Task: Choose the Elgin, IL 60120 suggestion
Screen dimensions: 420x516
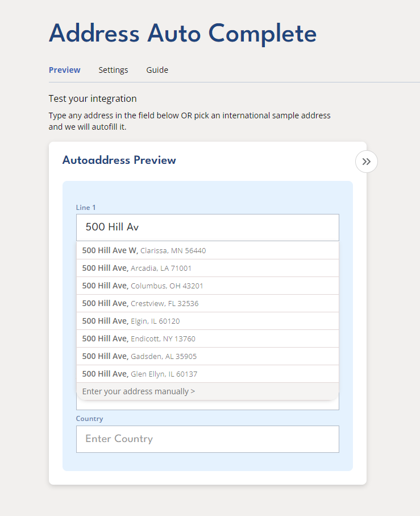Action: tap(207, 321)
